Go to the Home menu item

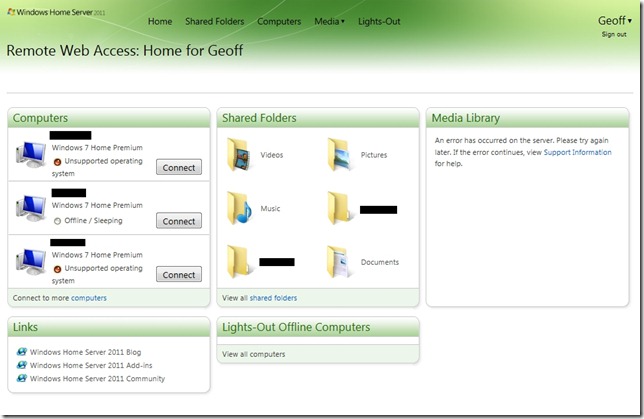tap(160, 21)
